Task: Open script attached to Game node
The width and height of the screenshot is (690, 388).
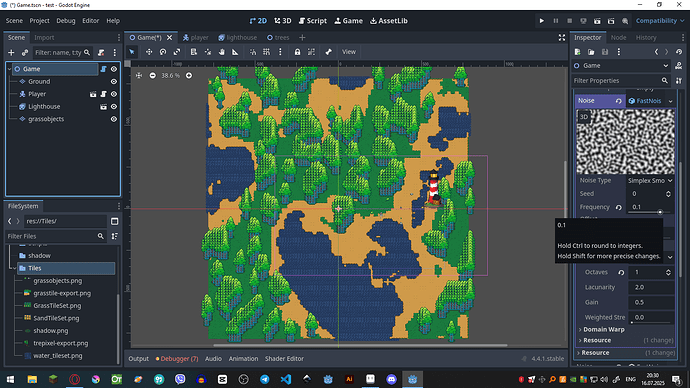Action: (x=103, y=69)
